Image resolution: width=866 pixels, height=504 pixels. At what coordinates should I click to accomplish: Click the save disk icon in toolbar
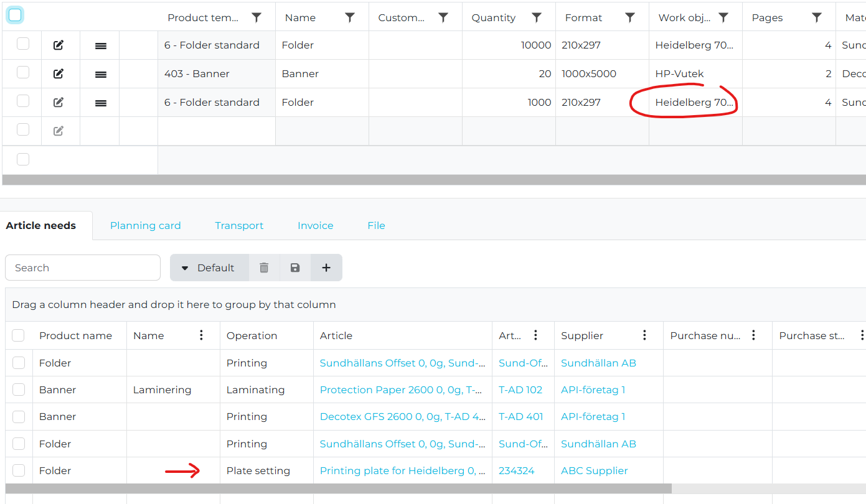click(295, 268)
